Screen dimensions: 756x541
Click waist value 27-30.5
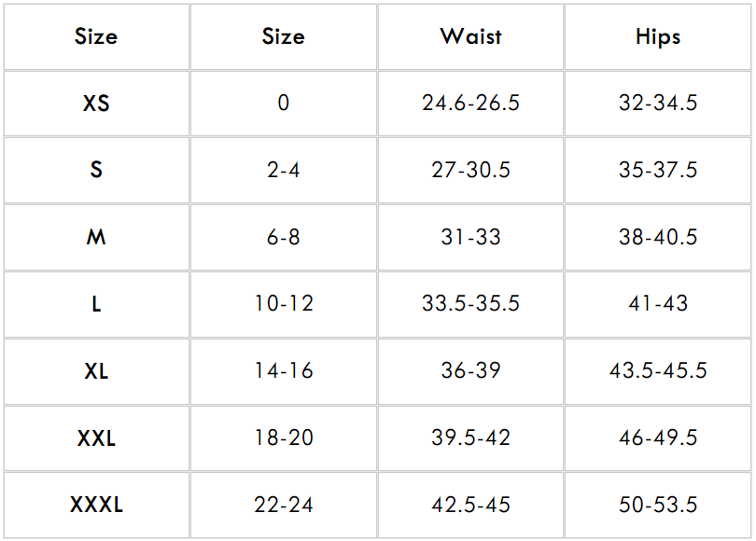[x=470, y=170]
